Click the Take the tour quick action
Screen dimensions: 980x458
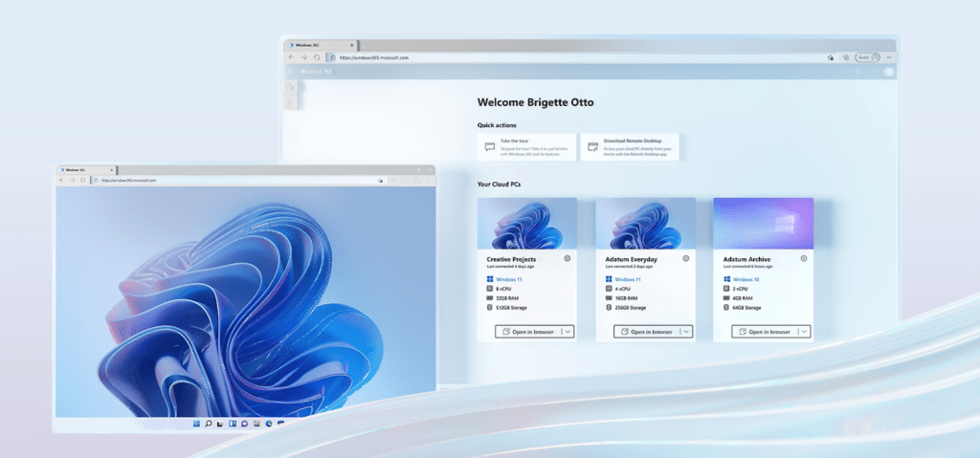point(524,146)
